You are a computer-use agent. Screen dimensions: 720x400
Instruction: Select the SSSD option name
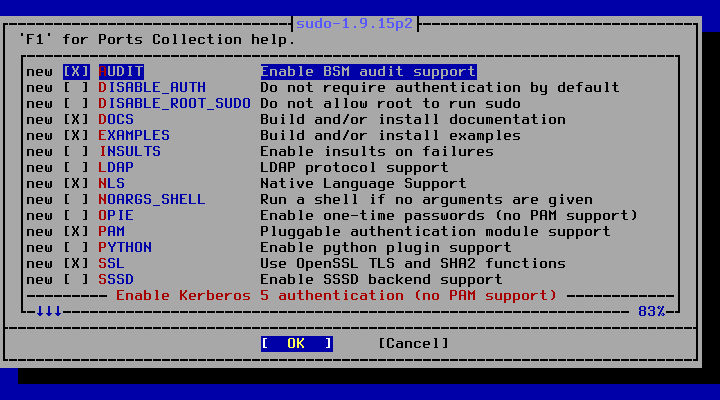[116, 280]
